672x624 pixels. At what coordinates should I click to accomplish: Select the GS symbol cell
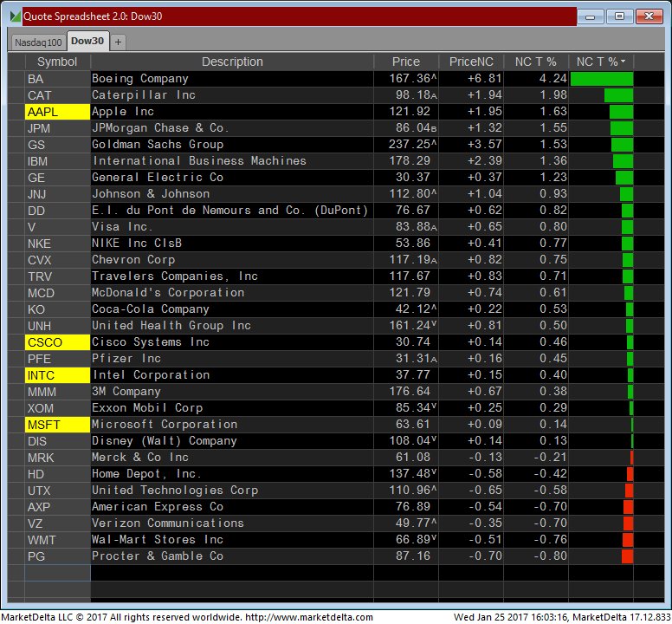click(57, 145)
